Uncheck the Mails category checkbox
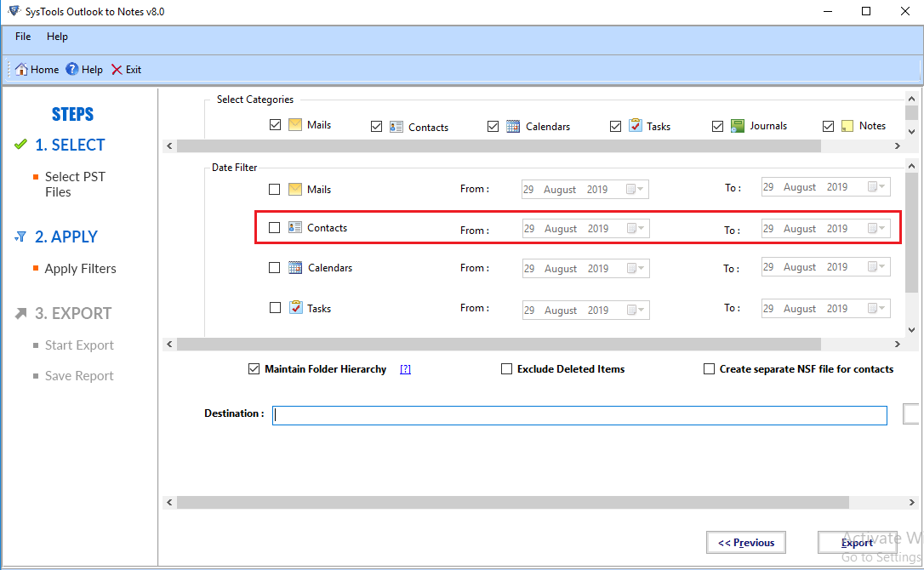 tap(275, 125)
